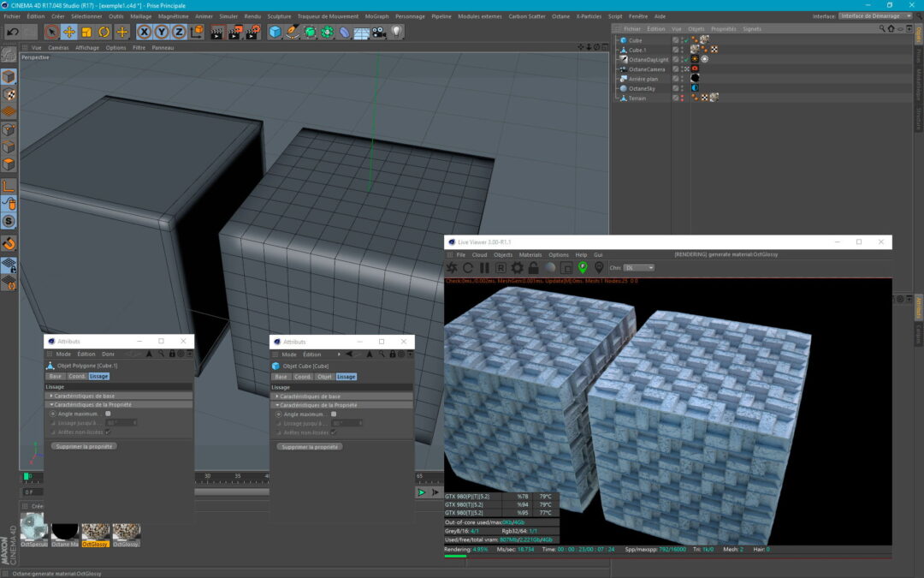The height and width of the screenshot is (578, 924).
Task: Select the Rotate tool in the top toolbar
Action: pos(104,32)
